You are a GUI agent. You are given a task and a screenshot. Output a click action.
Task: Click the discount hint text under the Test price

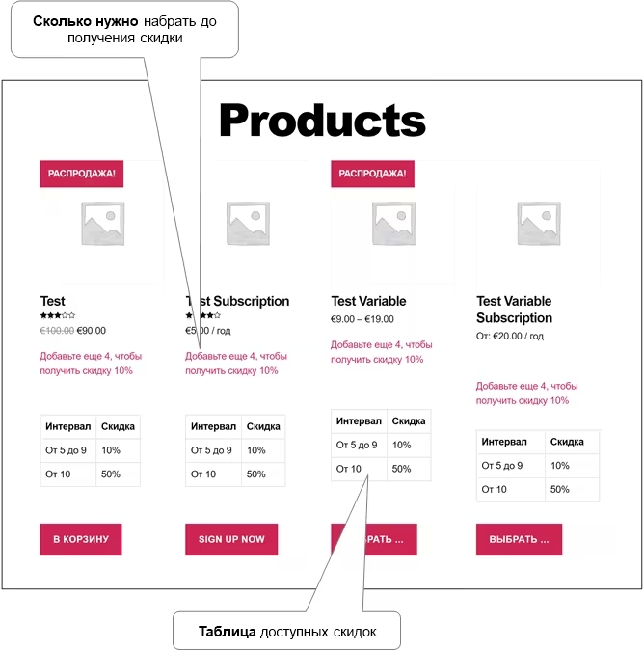click(x=91, y=364)
